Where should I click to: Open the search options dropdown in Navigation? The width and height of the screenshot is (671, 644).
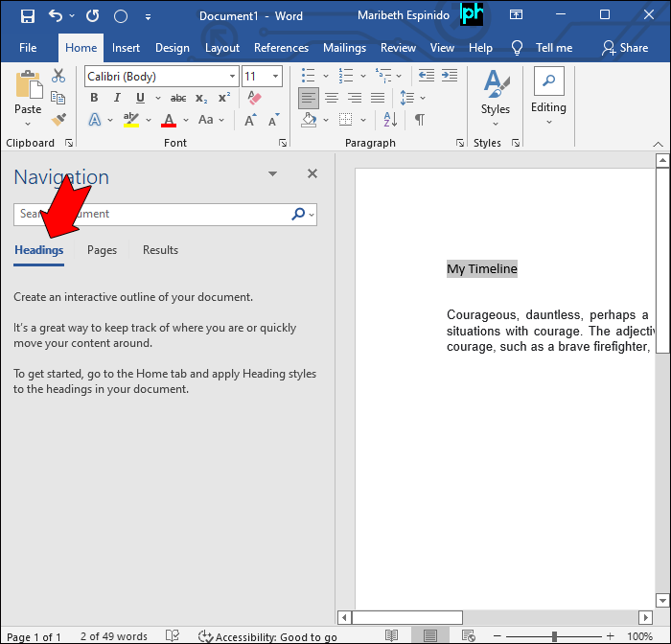point(312,215)
